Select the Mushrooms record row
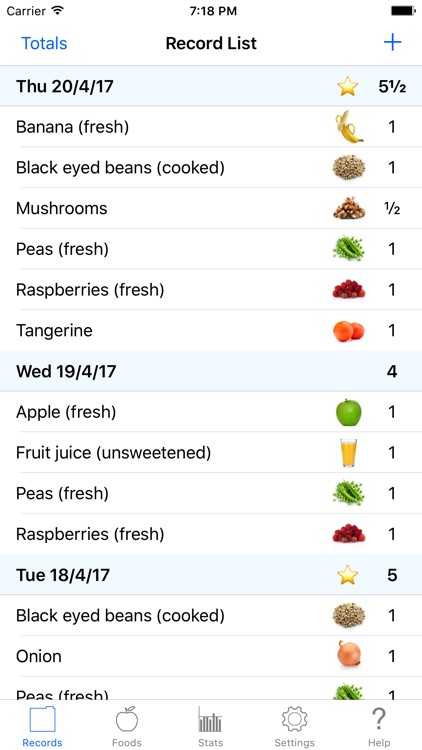This screenshot has height=750, width=422. pyautogui.click(x=211, y=209)
